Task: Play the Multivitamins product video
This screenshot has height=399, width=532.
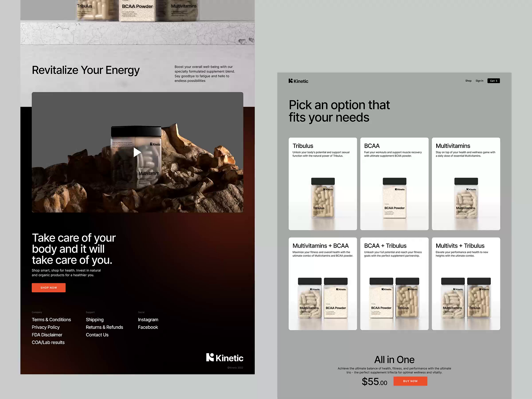Action: click(137, 152)
